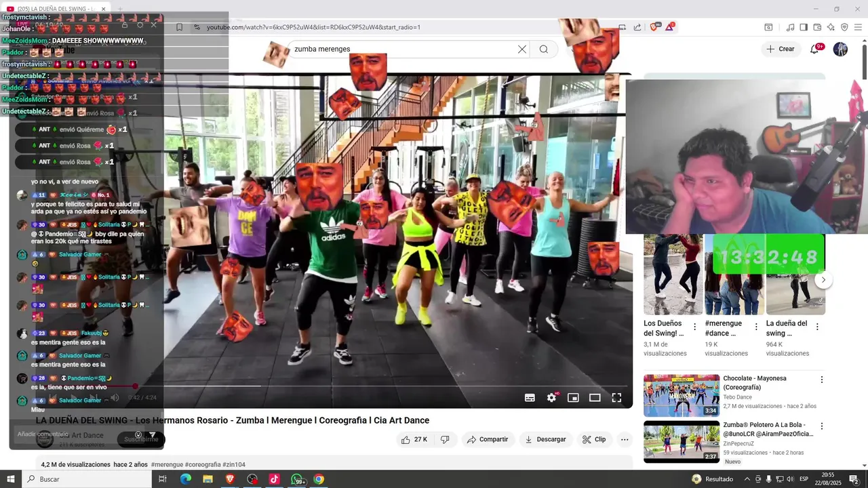Open Chrome from taskbar

click(x=319, y=479)
